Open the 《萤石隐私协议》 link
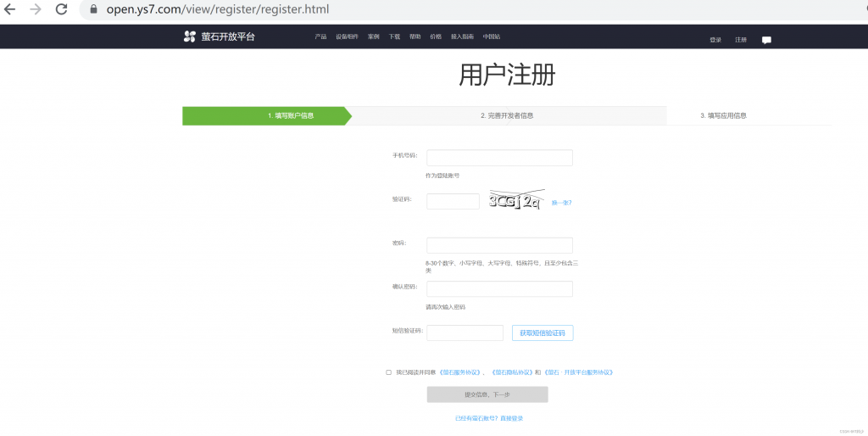 [x=512, y=372]
